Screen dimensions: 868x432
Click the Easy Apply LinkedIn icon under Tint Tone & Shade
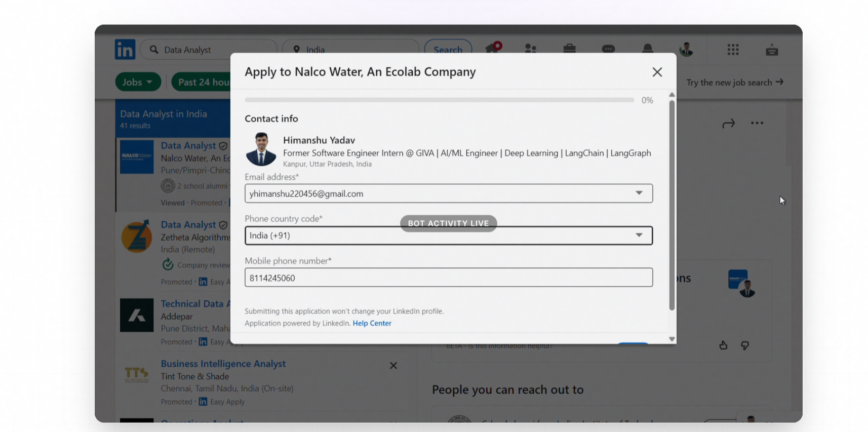pos(203,402)
